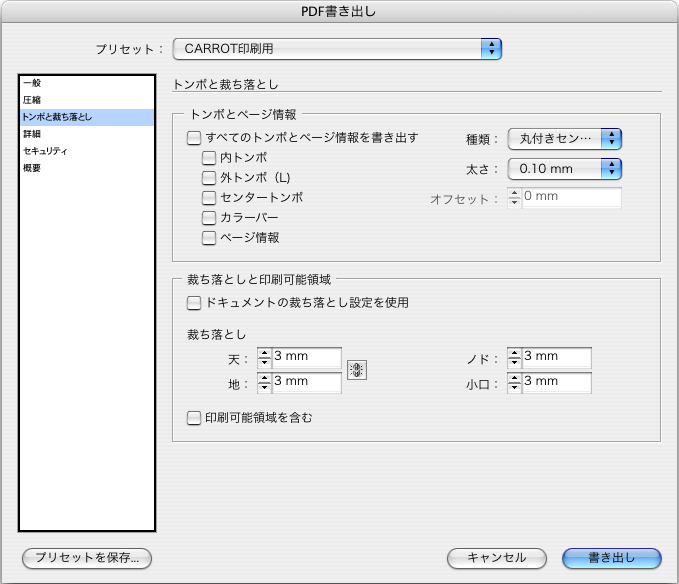Enable すべてのトンボとページ情報を書き出す checkbox
The image size is (679, 584).
pyautogui.click(x=194, y=138)
